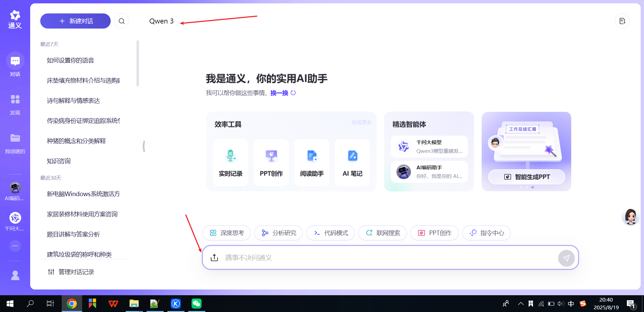Viewport: 644px width, 312px height.
Task: Click the 智能生成PPT button
Action: (x=527, y=177)
